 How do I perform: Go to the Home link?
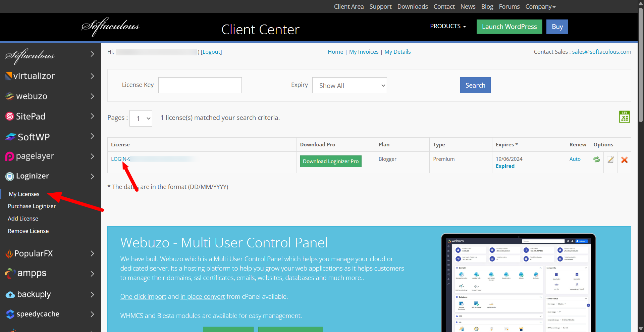(x=335, y=52)
